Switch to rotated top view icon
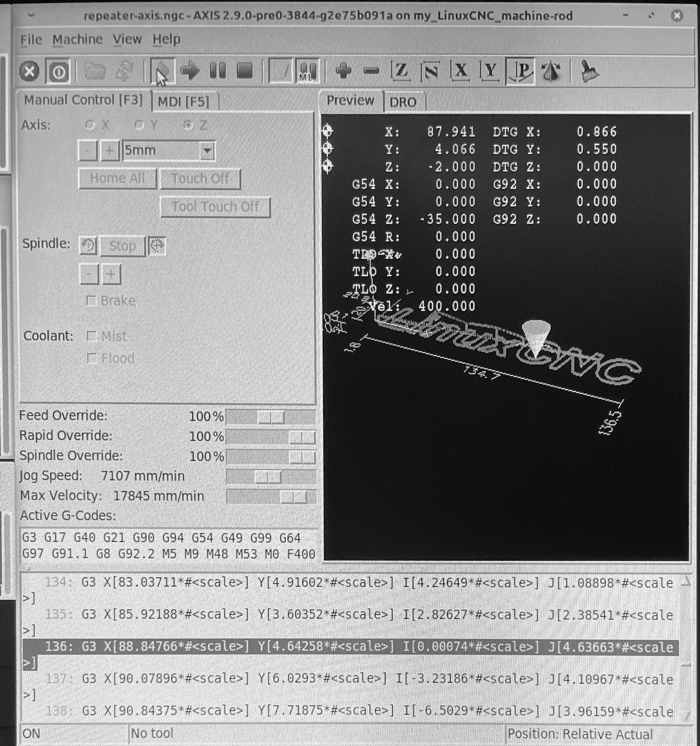The width and height of the screenshot is (700, 746). 430,70
